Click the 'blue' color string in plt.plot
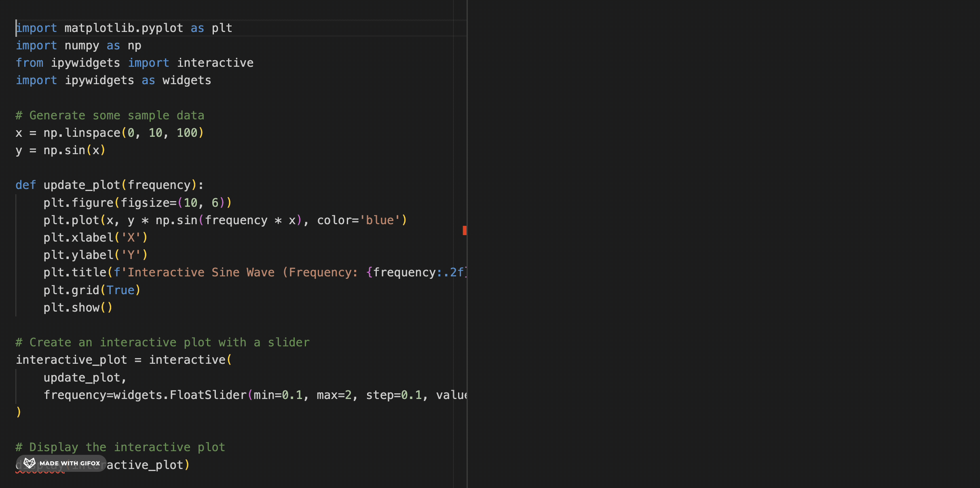 point(379,221)
